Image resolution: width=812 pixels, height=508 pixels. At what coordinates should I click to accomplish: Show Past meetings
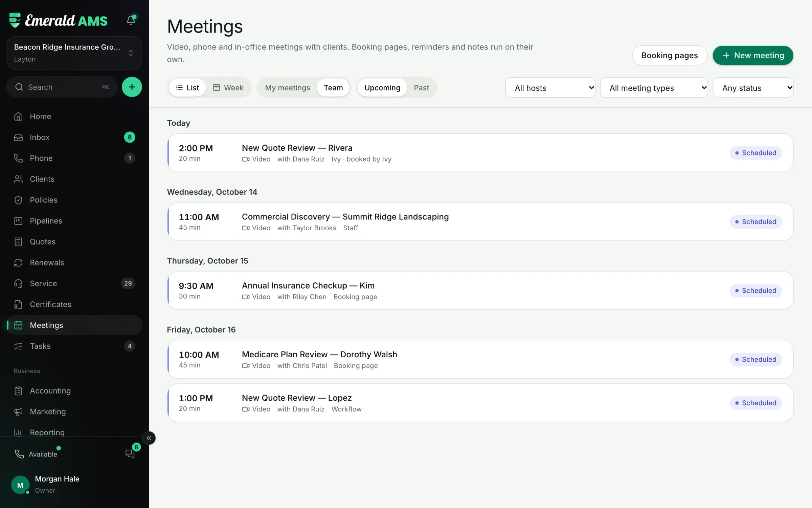tap(421, 88)
